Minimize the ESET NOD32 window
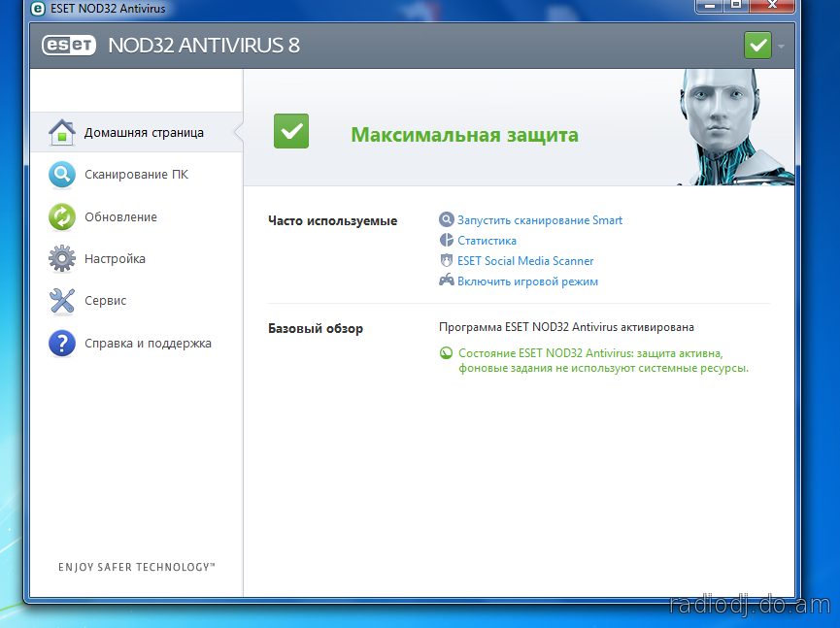This screenshot has height=628, width=840. point(709,5)
